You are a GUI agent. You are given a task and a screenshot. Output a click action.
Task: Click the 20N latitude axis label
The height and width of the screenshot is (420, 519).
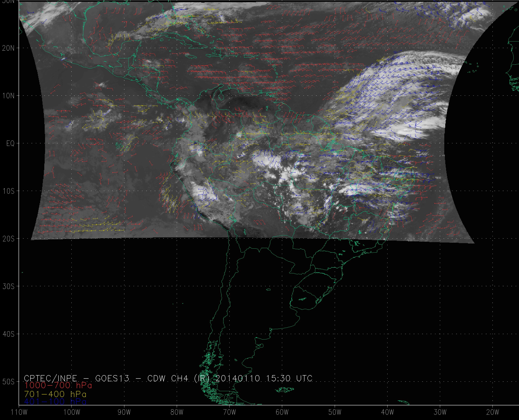(x=8, y=48)
